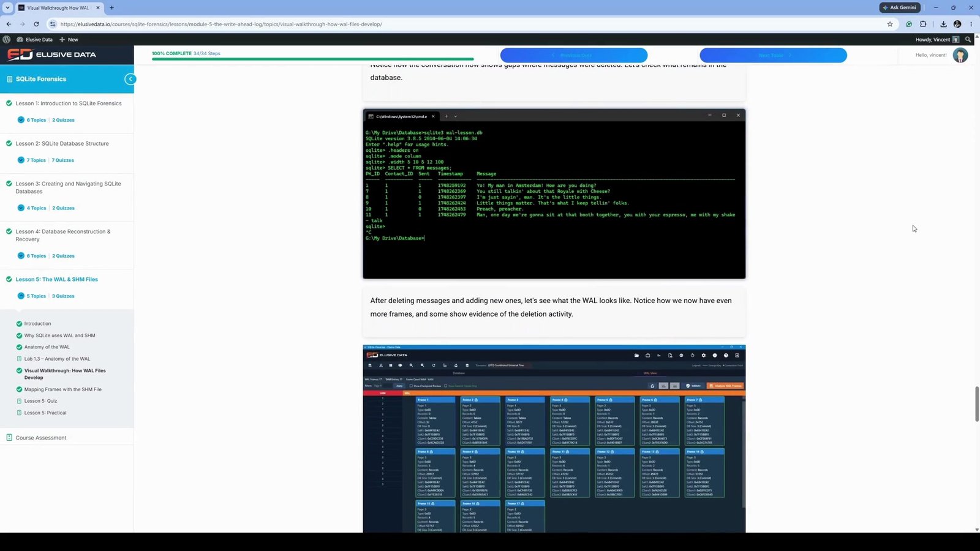Open Why SQLite uses WAL and SHM
Image resolution: width=980 pixels, height=551 pixels.
click(x=59, y=335)
